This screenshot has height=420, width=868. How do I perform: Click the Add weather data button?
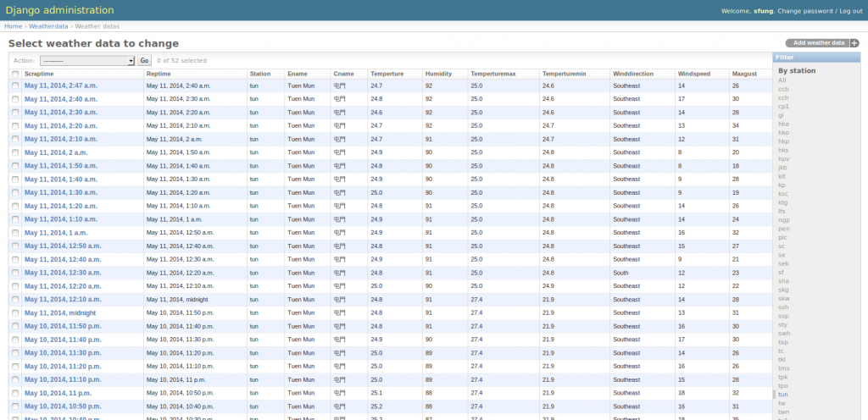tap(818, 43)
